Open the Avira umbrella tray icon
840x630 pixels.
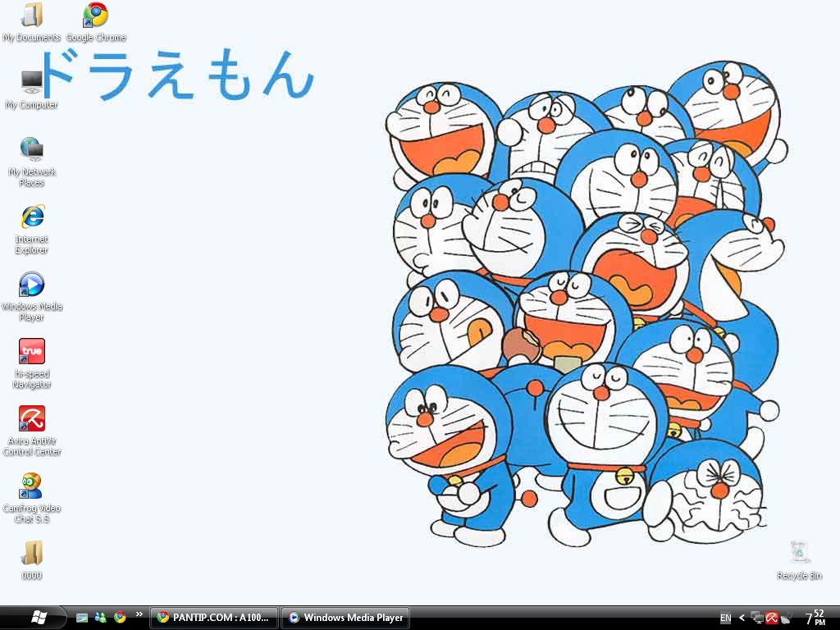click(771, 618)
